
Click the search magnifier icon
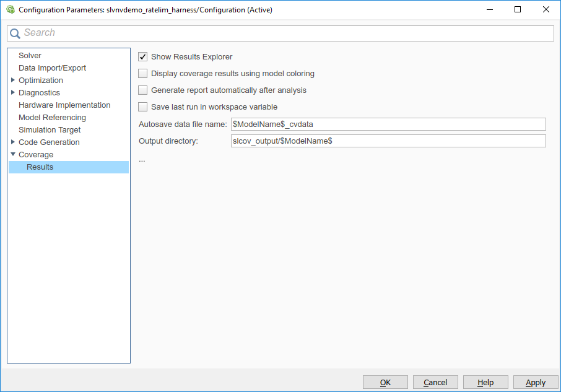coord(15,33)
